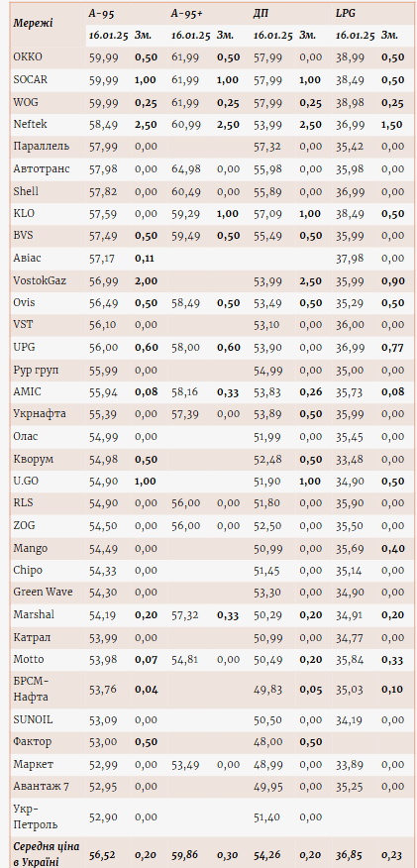The width and height of the screenshot is (417, 868).
Task: Select the WOG network name cell
Action: tap(26, 102)
